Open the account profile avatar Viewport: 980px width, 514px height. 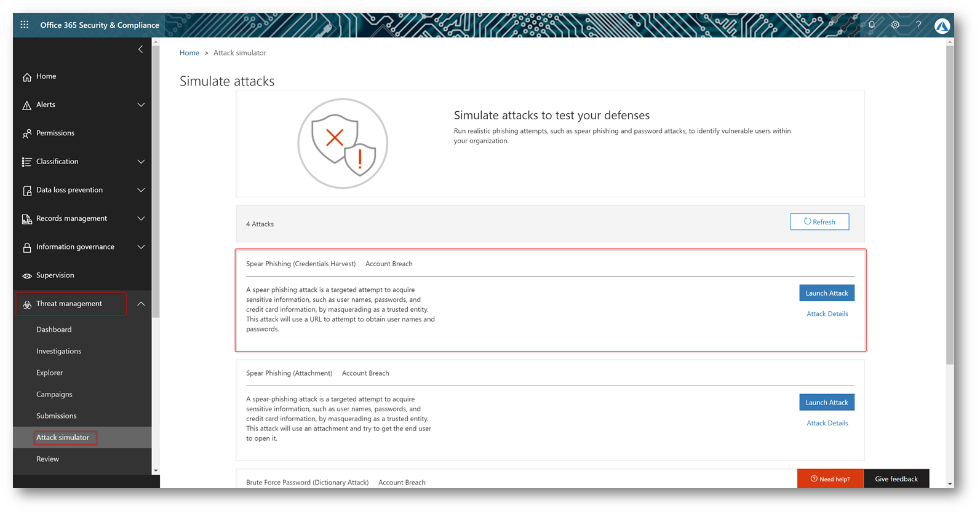(942, 25)
